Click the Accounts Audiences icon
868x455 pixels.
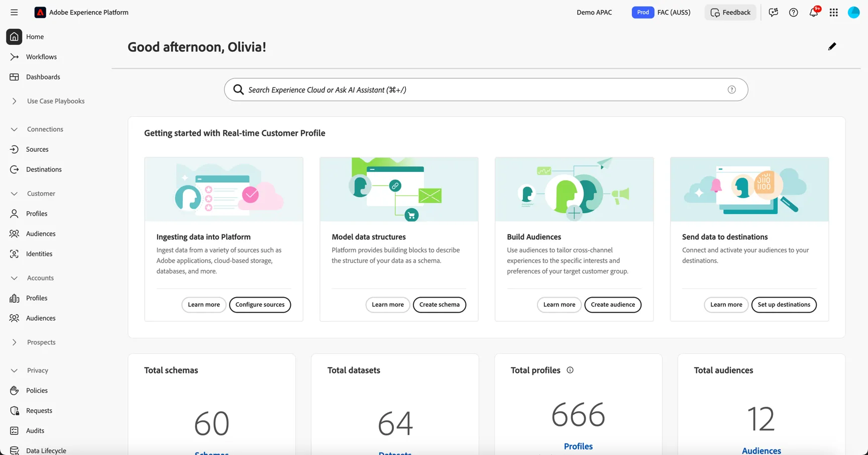tap(14, 318)
